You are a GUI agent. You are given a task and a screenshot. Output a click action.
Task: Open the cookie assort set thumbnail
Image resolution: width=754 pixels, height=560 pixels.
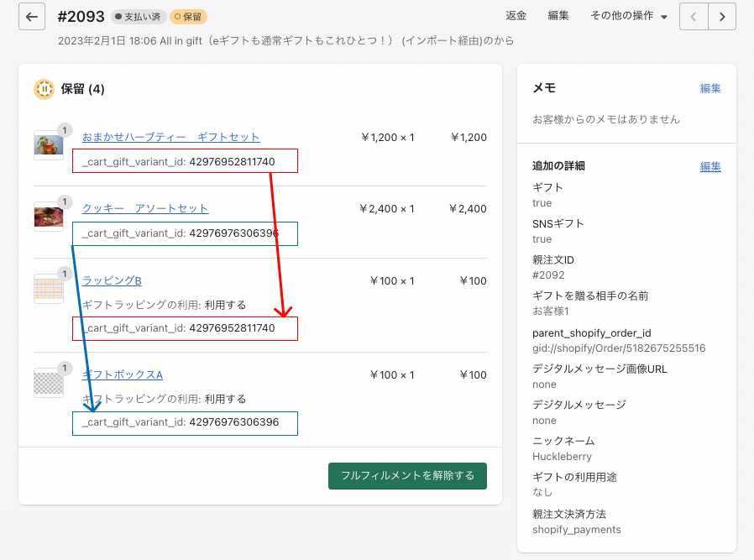(48, 217)
